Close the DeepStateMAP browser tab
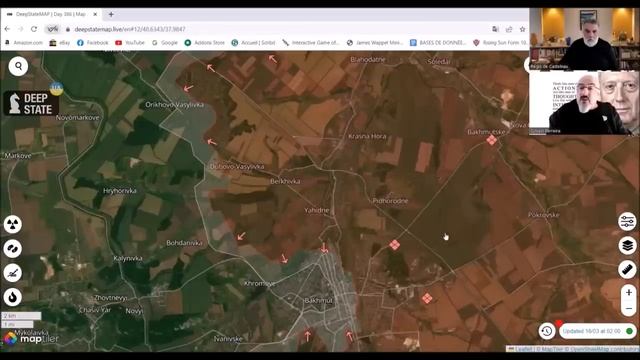Image resolution: width=640 pixels, height=360 pixels. (x=95, y=14)
